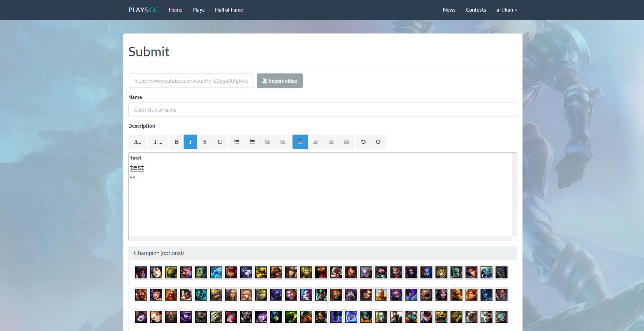Select the Riven champion icon
The width and height of the screenshot is (644, 331).
(486, 317)
